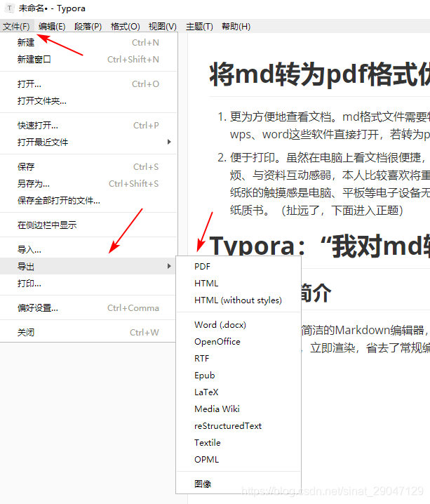Click the line 立即渲染,省去了常规
The width and height of the screenshot is (430, 504).
point(370,347)
